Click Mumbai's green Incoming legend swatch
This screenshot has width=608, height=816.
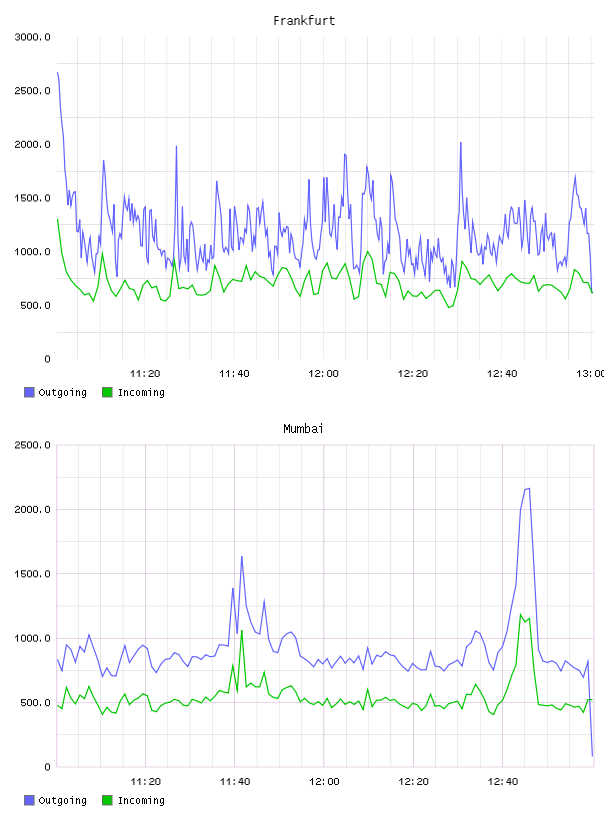[x=107, y=800]
